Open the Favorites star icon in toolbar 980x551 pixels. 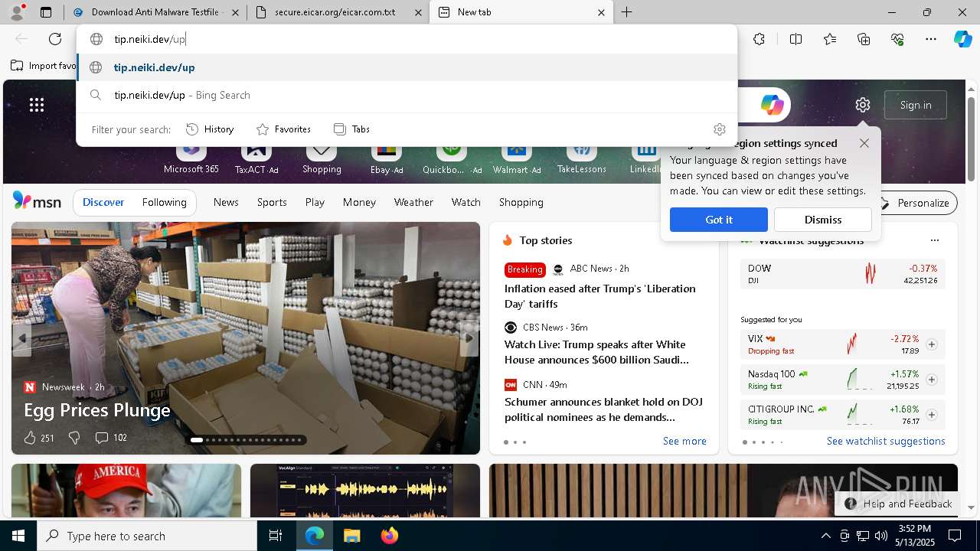pos(830,39)
